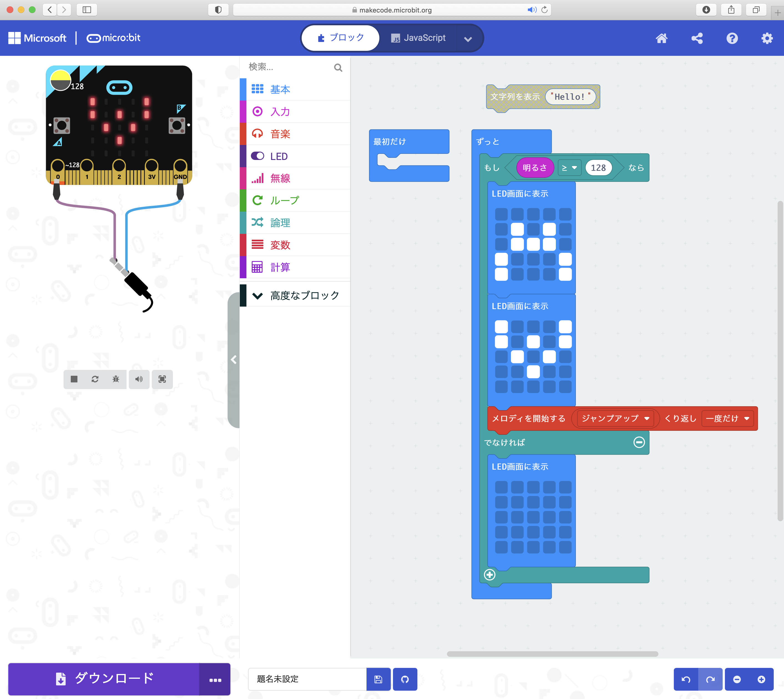This screenshot has height=699, width=784.
Task: Open language dropdown next to JavaScript
Action: click(x=468, y=38)
